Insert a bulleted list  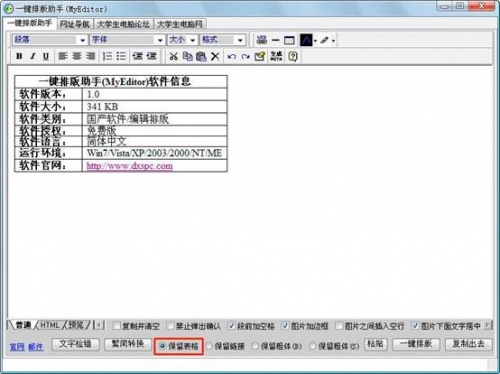click(121, 56)
